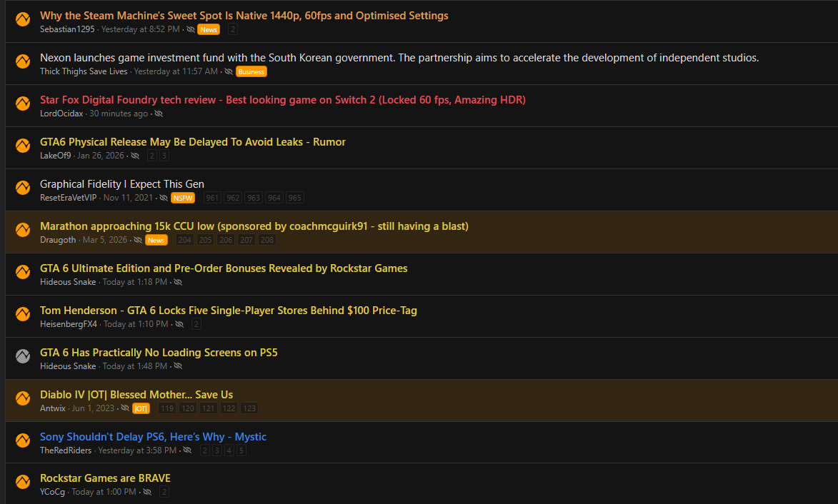Go to page 2 of Rockstar BRAVE thread

pyautogui.click(x=164, y=493)
